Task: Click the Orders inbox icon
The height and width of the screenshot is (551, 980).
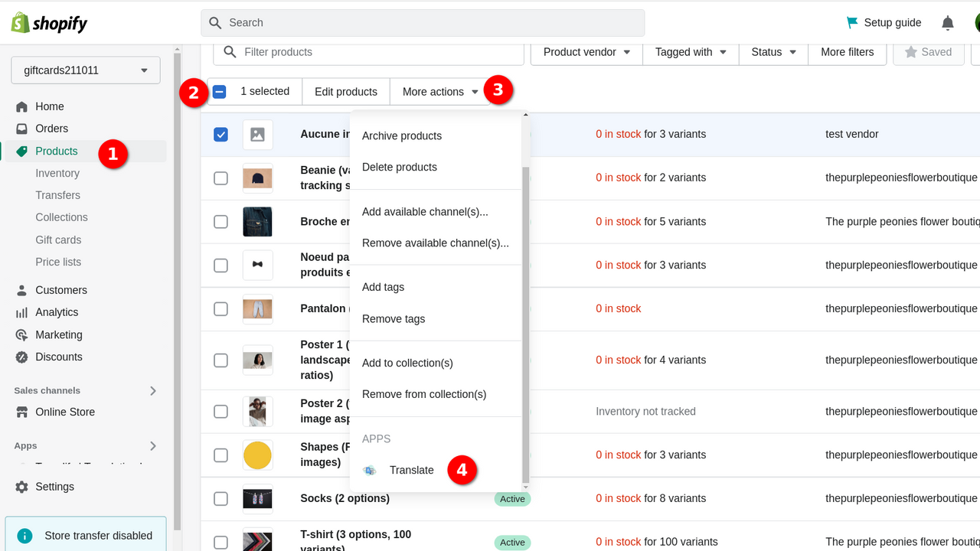Action: pyautogui.click(x=21, y=129)
